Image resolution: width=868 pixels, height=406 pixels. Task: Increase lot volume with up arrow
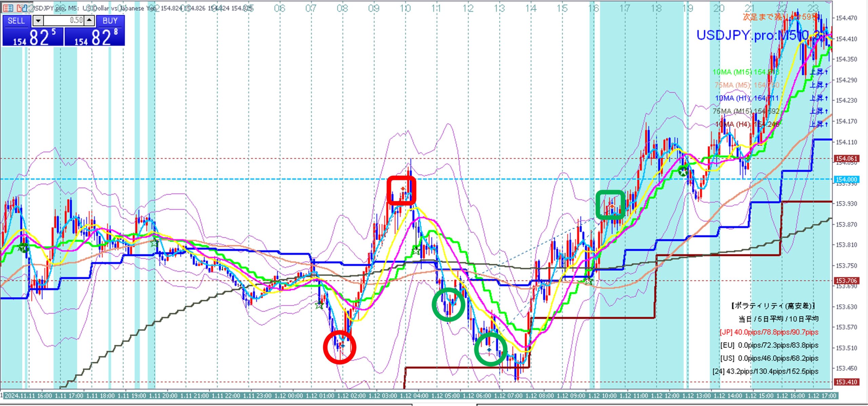89,21
